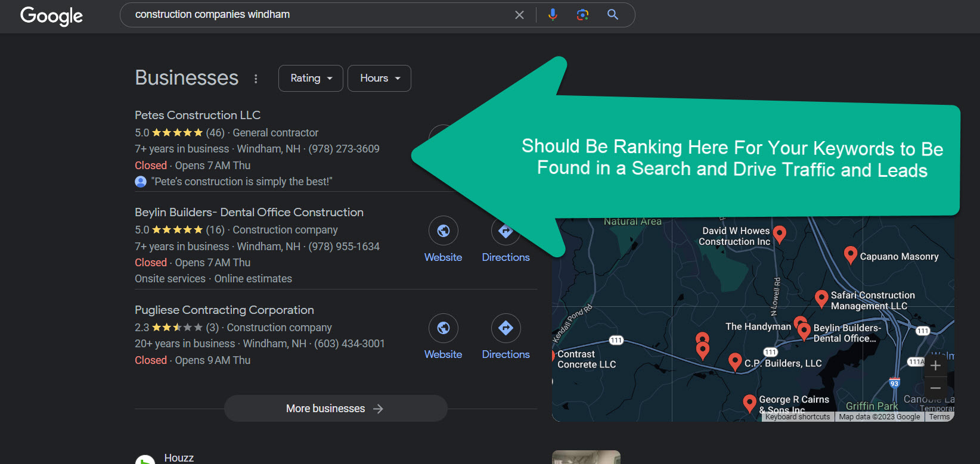Open Petes Construction LLC listing
This screenshot has width=980, height=464.
point(197,115)
